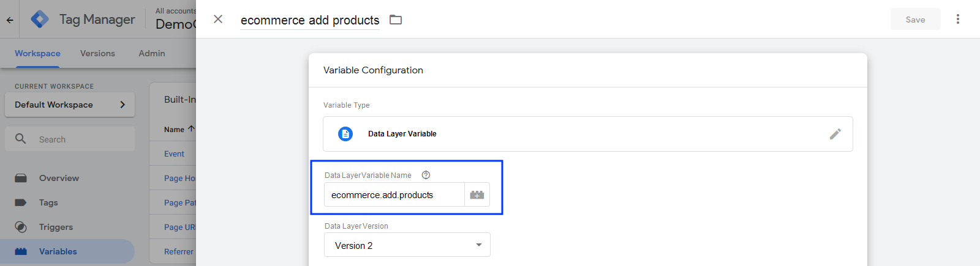This screenshot has width=980, height=266.
Task: Open help for Data Layer Variable Name
Action: (x=426, y=175)
